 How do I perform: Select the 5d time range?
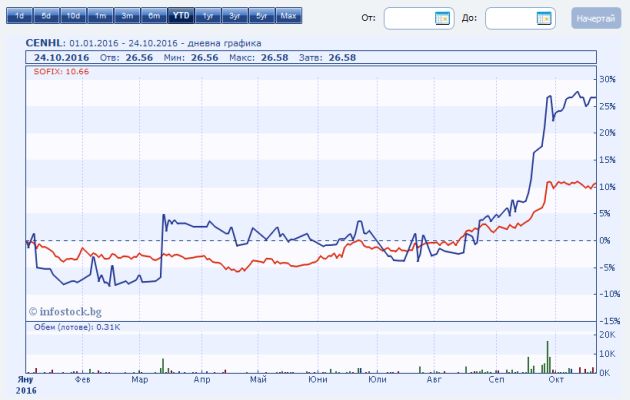tap(46, 16)
